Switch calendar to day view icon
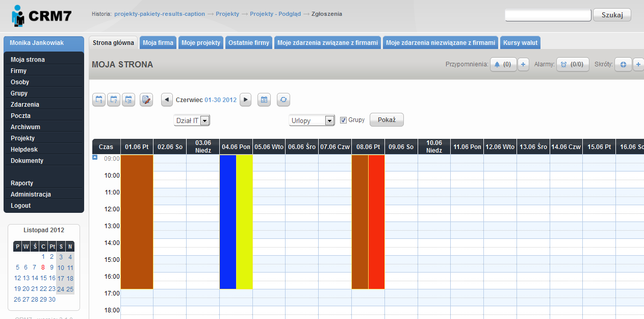Image resolution: width=644 pixels, height=319 pixels. click(x=99, y=100)
